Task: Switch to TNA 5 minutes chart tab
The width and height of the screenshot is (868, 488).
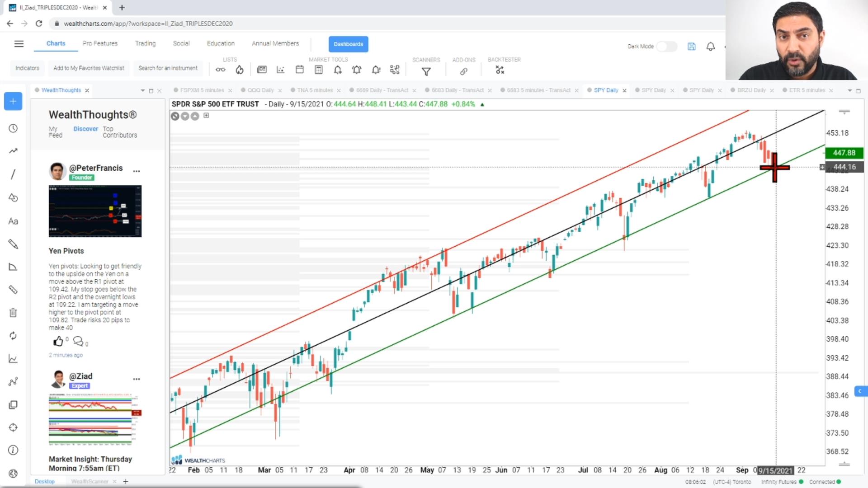Action: tap(315, 90)
